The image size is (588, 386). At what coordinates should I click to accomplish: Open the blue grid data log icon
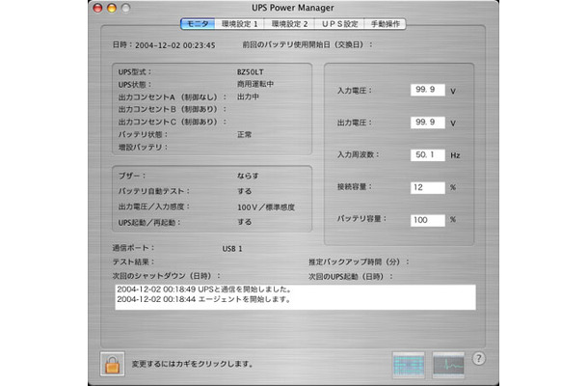click(410, 363)
